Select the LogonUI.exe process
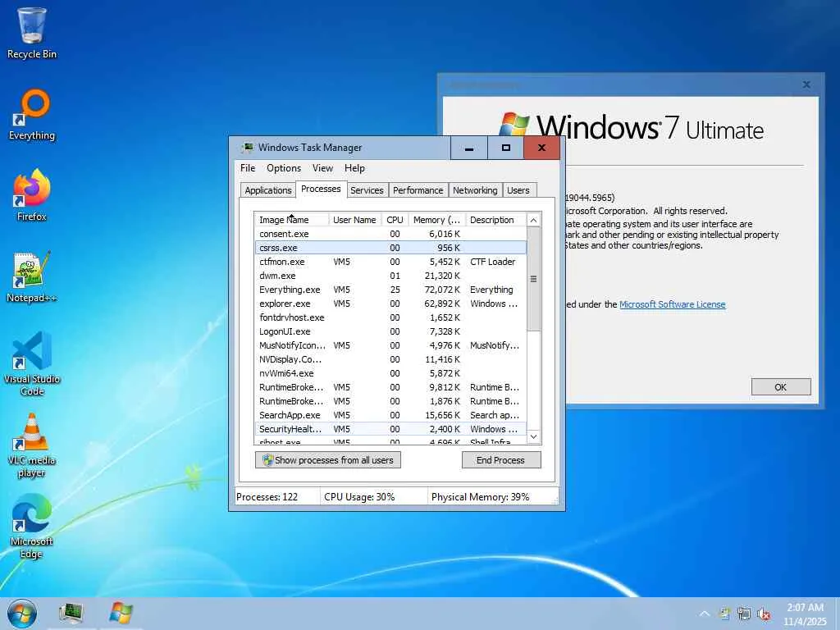The image size is (840, 630). 390,331
